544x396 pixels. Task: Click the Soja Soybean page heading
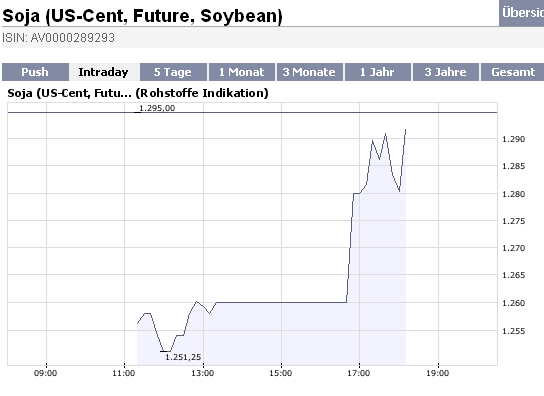pyautogui.click(x=142, y=16)
